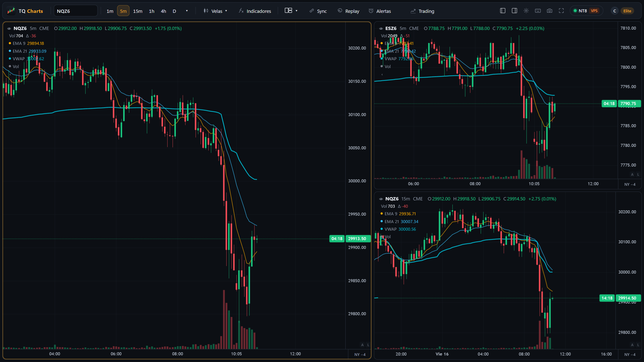Click EMA 9 legend color dot on NQZ6 5m

click(10, 43)
